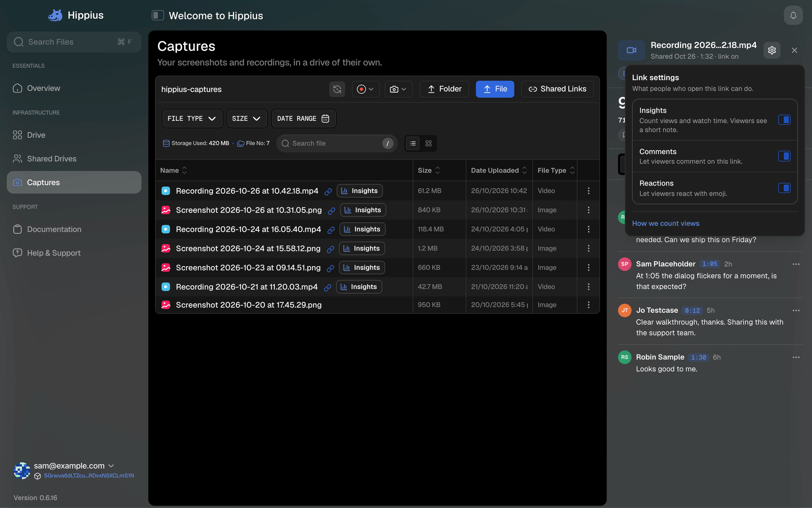Click the Search Files field in sidebar
This screenshot has width=812, height=508.
coord(74,42)
